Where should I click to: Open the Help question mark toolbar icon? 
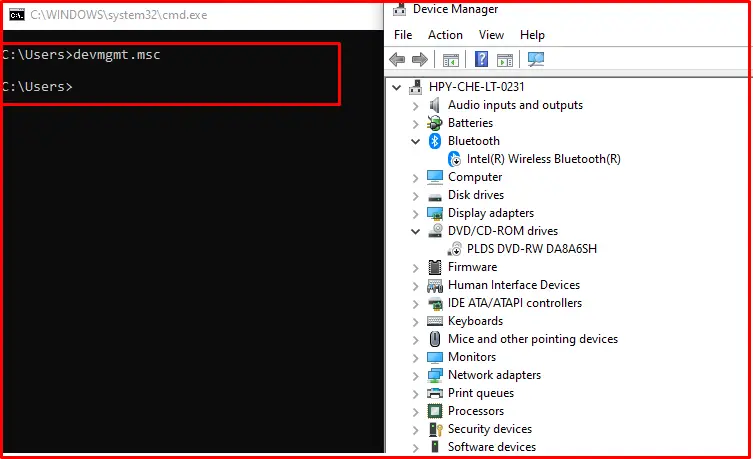(x=481, y=60)
